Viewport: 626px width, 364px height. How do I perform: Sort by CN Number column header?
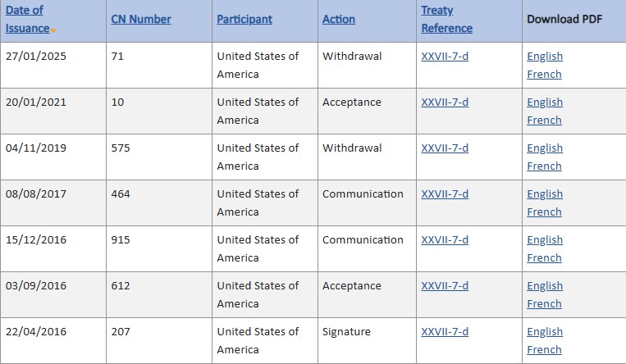140,19
